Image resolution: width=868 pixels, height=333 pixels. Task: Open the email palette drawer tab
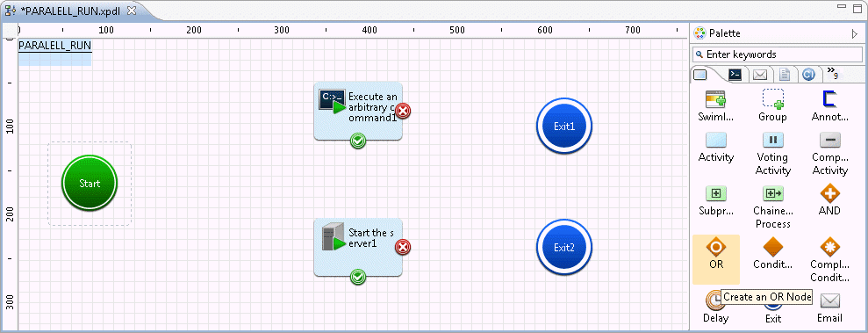pos(759,75)
